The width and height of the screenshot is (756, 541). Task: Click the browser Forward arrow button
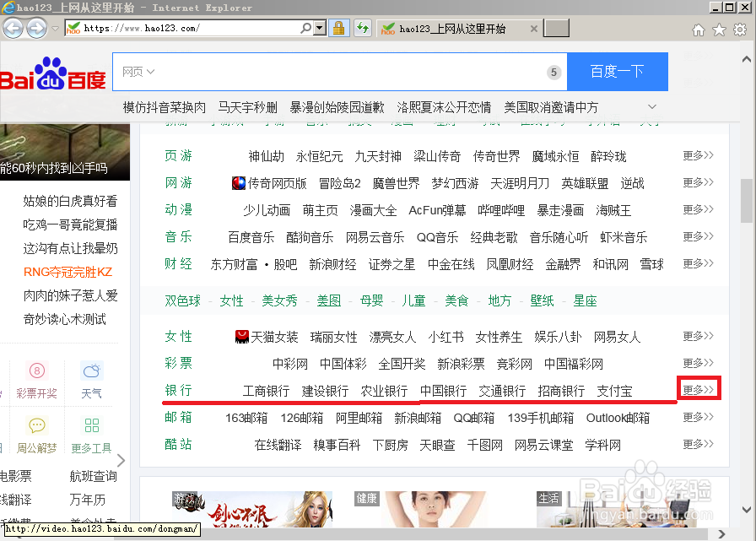(x=36, y=28)
